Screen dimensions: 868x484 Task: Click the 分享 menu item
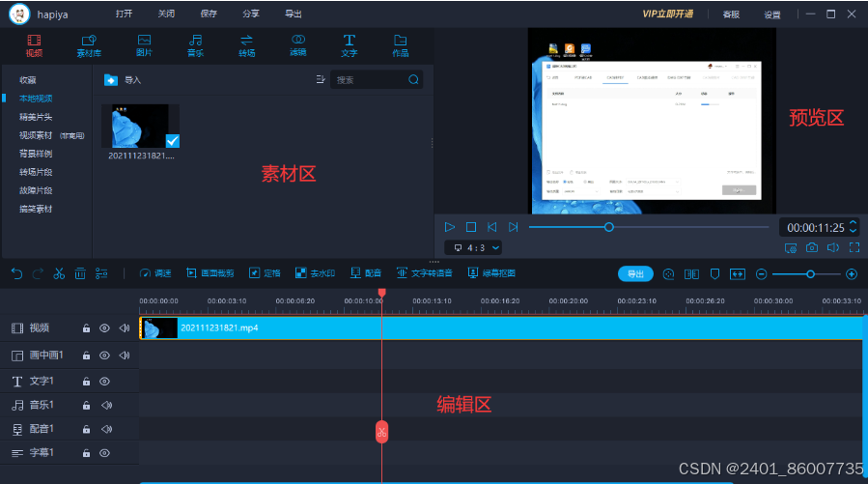251,14
